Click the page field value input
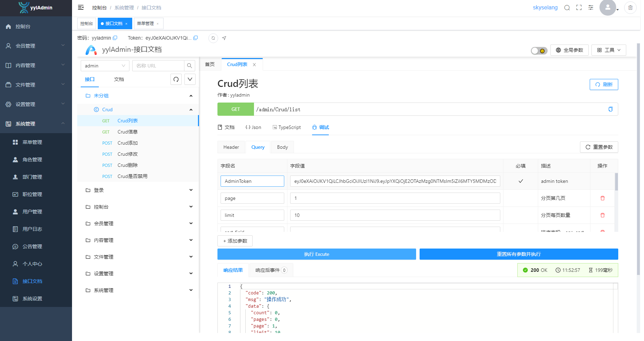 point(395,198)
